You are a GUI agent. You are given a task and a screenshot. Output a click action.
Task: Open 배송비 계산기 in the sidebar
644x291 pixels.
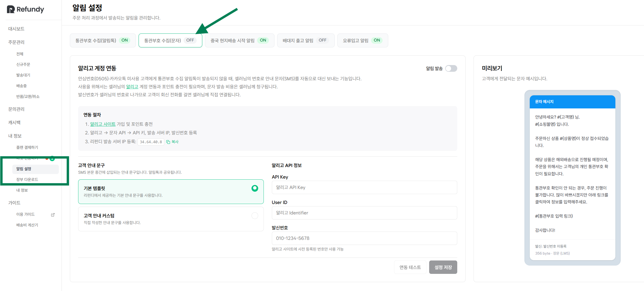pos(27,225)
